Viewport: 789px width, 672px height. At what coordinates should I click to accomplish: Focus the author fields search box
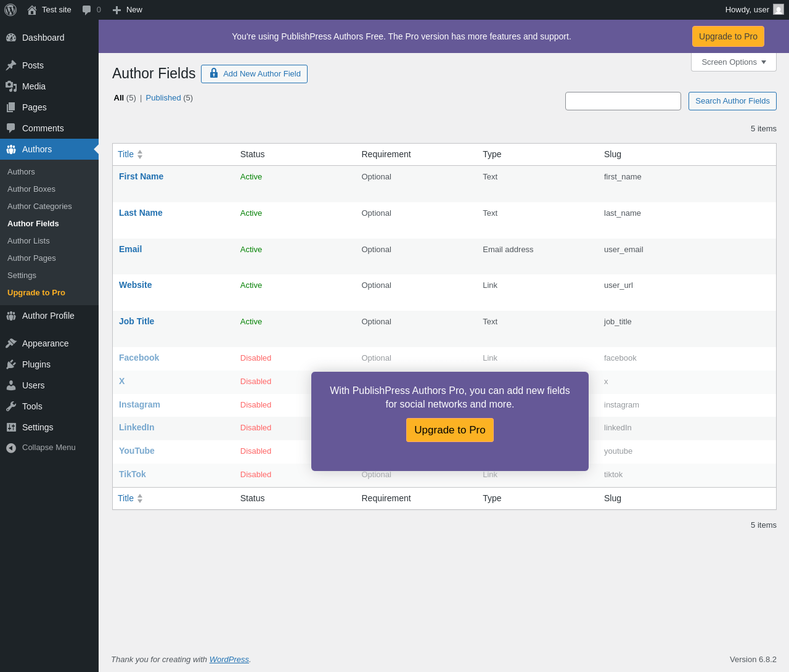click(x=623, y=101)
